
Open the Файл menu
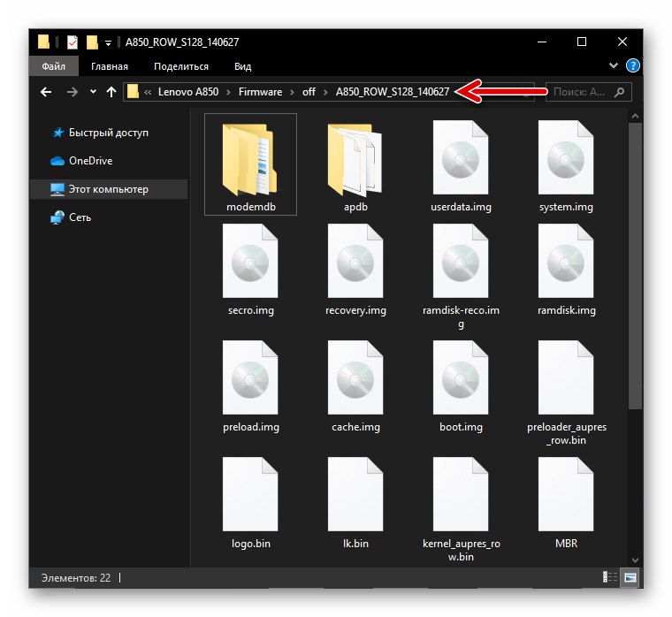coord(54,66)
